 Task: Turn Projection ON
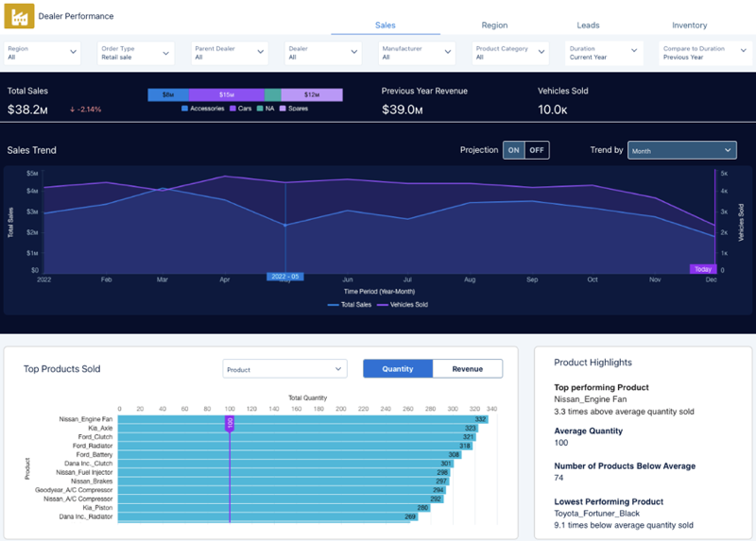(x=514, y=150)
